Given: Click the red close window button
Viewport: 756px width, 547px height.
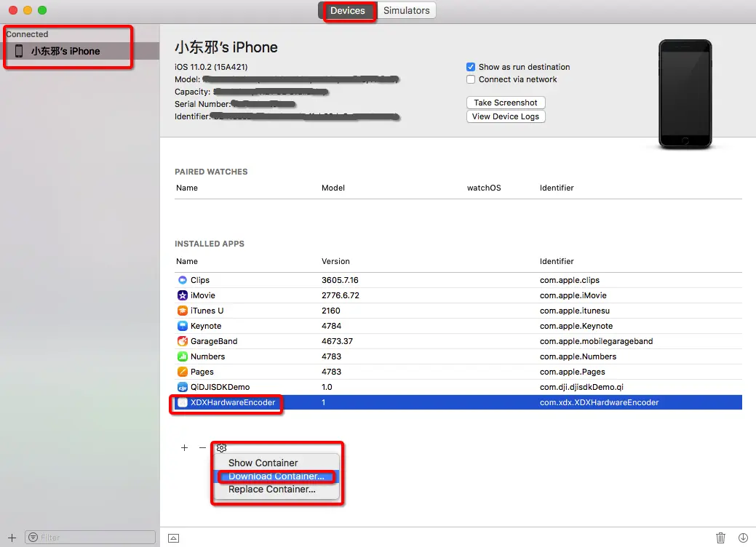Looking at the screenshot, I should 13,10.
